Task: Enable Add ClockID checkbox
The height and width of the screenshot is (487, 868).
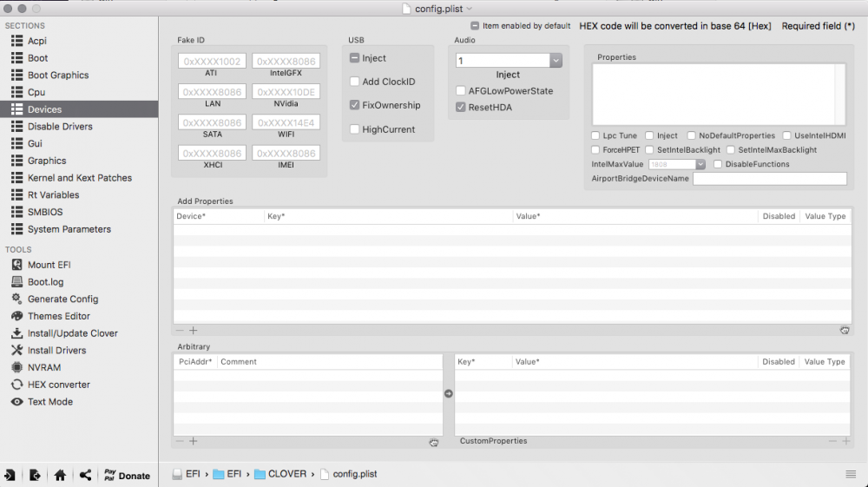Action: point(354,82)
